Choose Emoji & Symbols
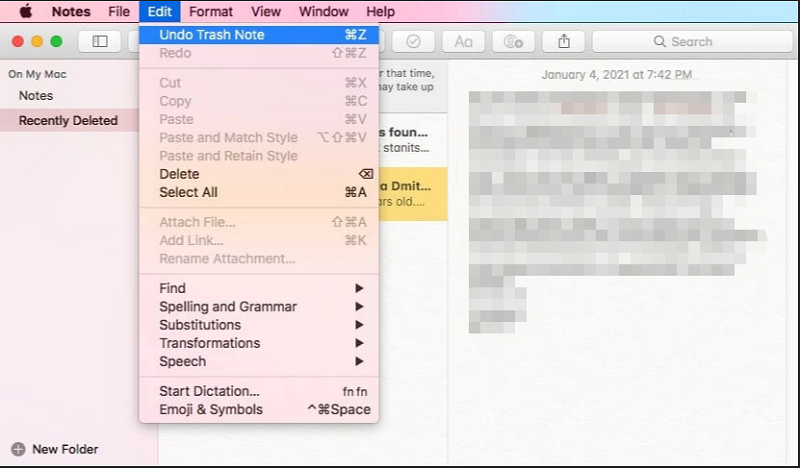 [259, 410]
